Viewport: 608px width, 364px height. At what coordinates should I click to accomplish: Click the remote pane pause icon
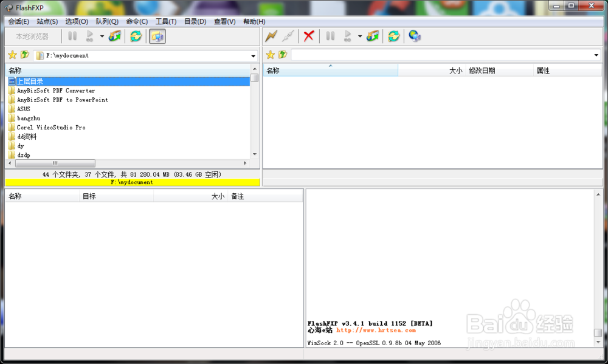pos(330,36)
